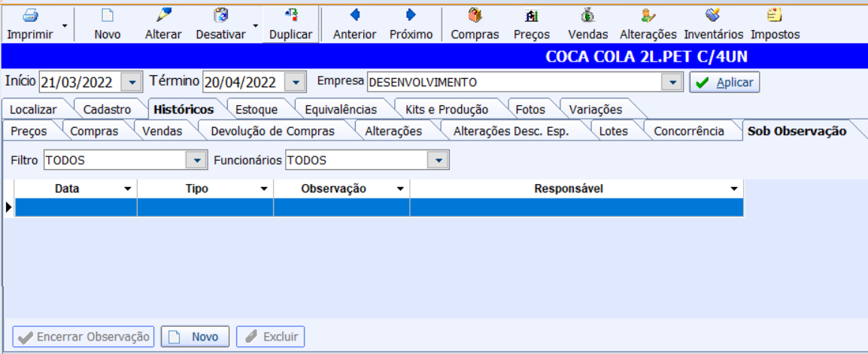Open Preços toolbar icon
The width and height of the screenshot is (868, 354).
pos(532,15)
